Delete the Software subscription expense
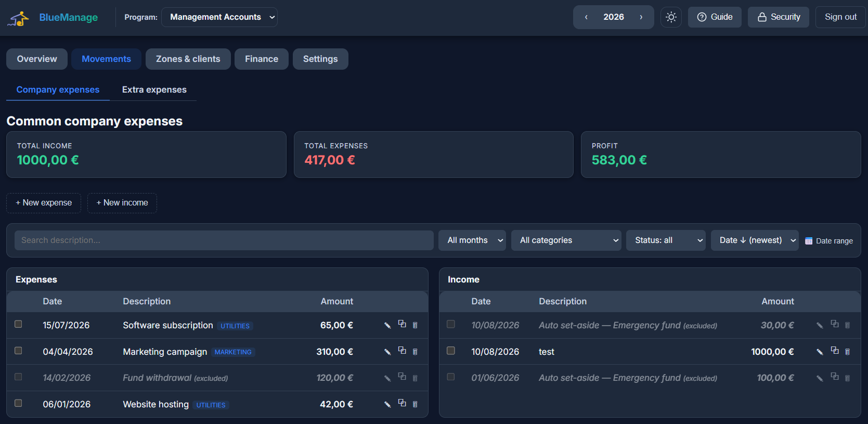Screen dimensions: 868x424 click(415, 325)
